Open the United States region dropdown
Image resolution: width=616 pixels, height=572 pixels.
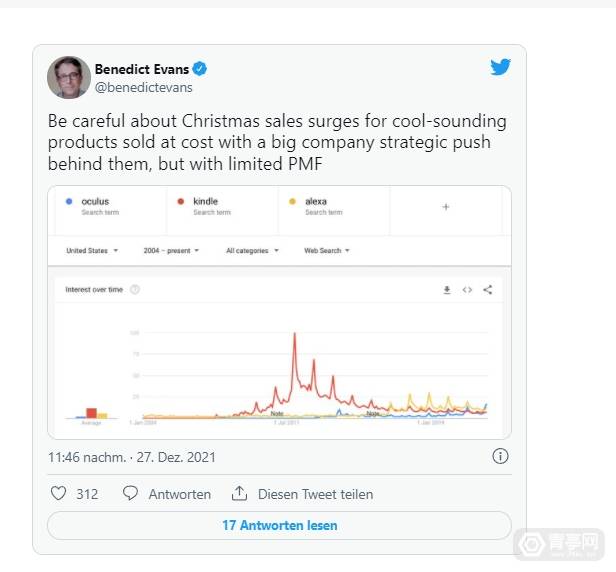pos(92,251)
